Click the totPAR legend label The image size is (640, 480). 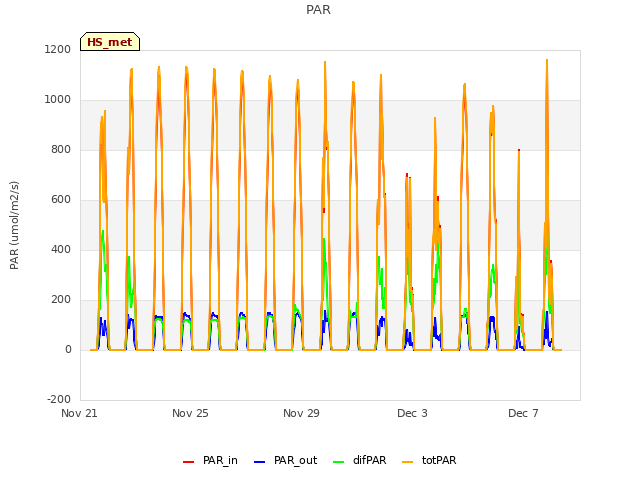[439, 460]
